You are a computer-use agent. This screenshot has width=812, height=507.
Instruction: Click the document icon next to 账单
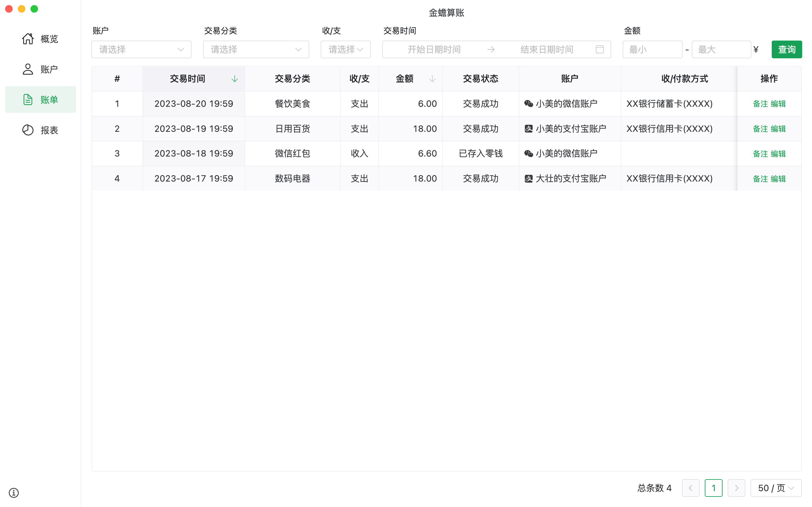[28, 99]
